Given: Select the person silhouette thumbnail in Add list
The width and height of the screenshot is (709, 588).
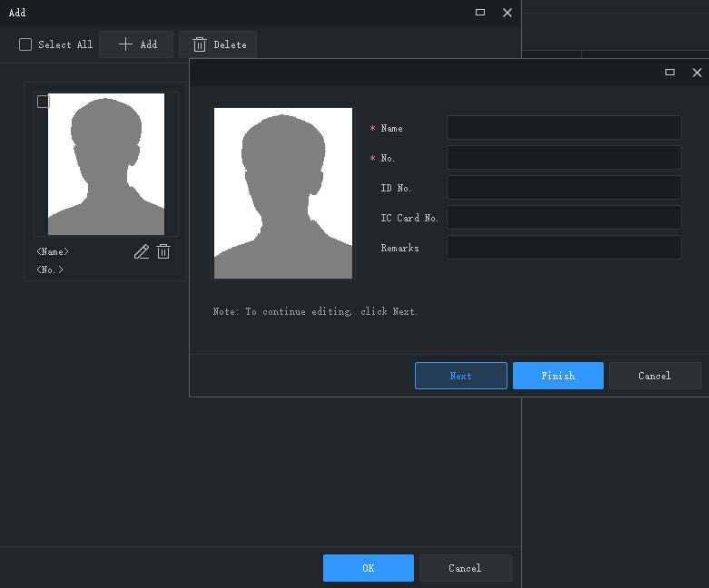Looking at the screenshot, I should point(106,164).
